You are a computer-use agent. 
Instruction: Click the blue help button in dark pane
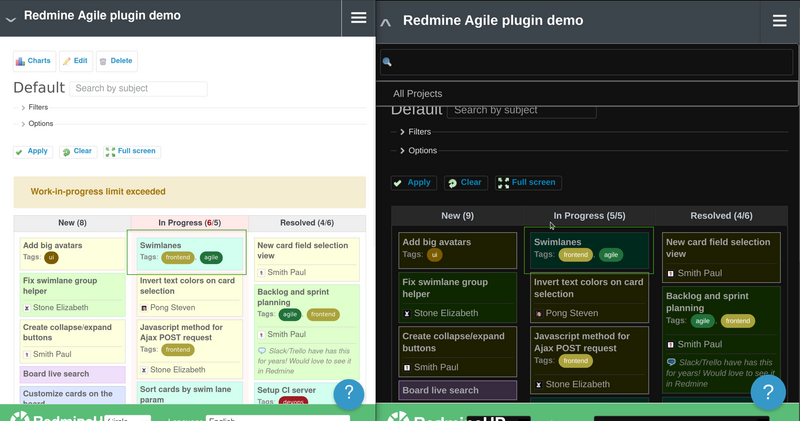click(768, 393)
